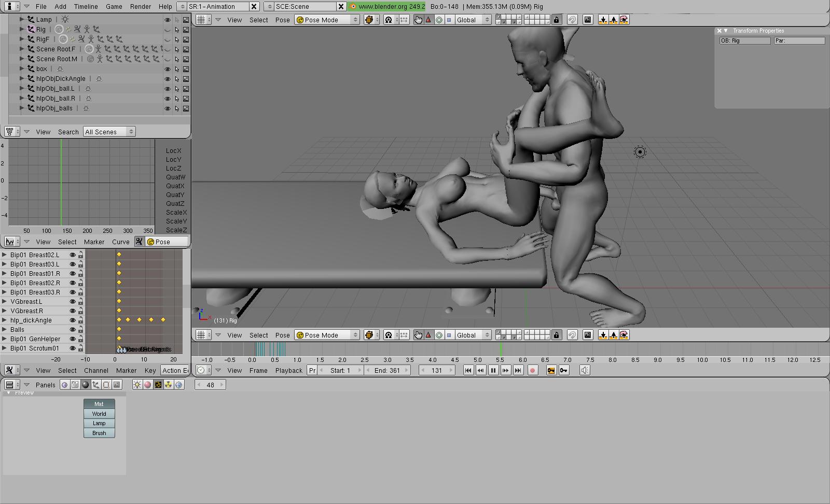Viewport: 830px width, 504px height.
Task: Click the Brush button in Preview panel
Action: [x=99, y=433]
